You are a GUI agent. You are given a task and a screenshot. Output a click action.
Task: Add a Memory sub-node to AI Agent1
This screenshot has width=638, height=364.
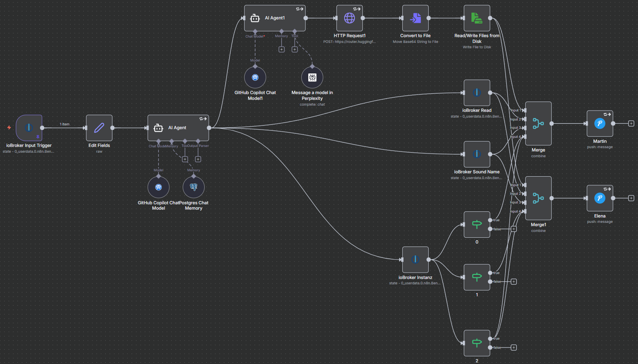pos(281,50)
